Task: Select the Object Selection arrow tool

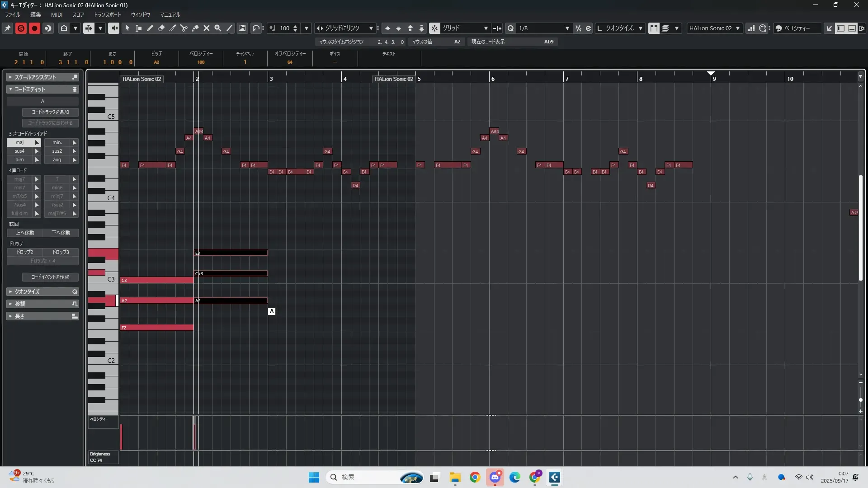Action: point(127,28)
